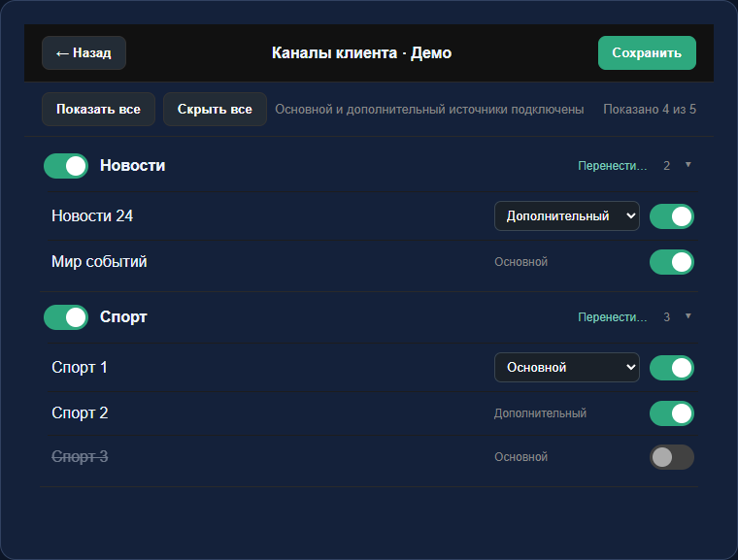Go back with the Назад button

84,52
